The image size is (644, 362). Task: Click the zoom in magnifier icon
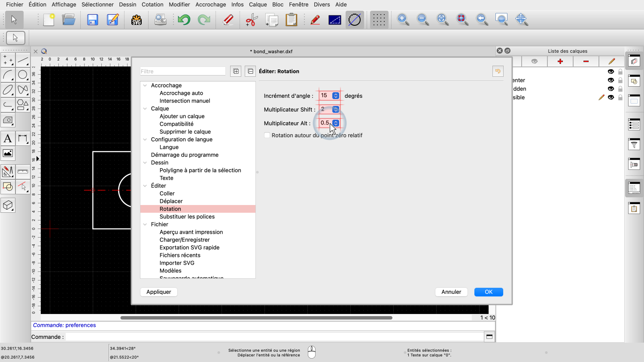[x=403, y=19]
